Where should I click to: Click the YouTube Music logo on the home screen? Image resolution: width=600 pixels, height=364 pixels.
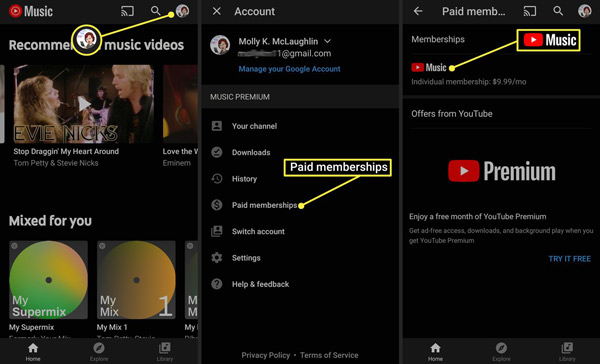click(x=31, y=11)
